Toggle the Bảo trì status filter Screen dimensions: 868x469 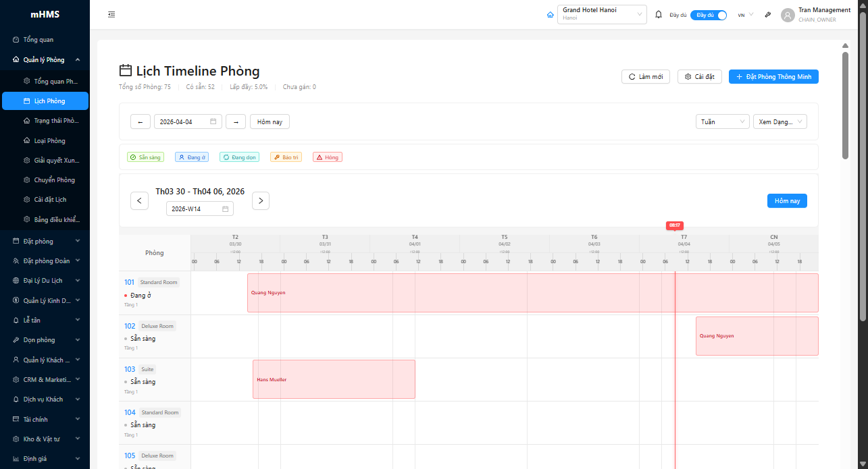tap(286, 157)
